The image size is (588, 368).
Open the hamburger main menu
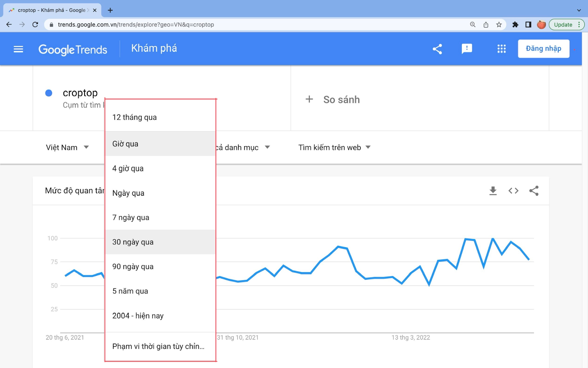pos(18,49)
